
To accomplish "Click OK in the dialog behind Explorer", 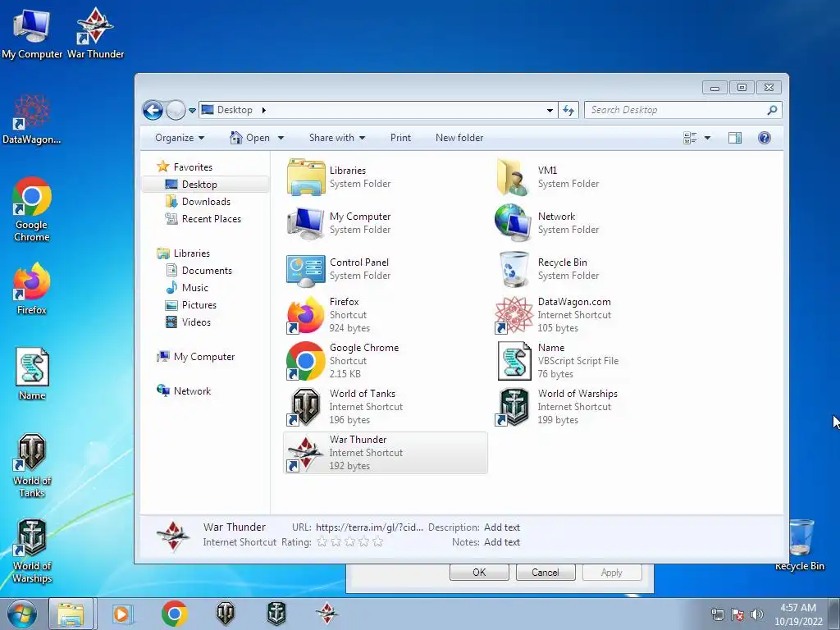I will tap(479, 572).
